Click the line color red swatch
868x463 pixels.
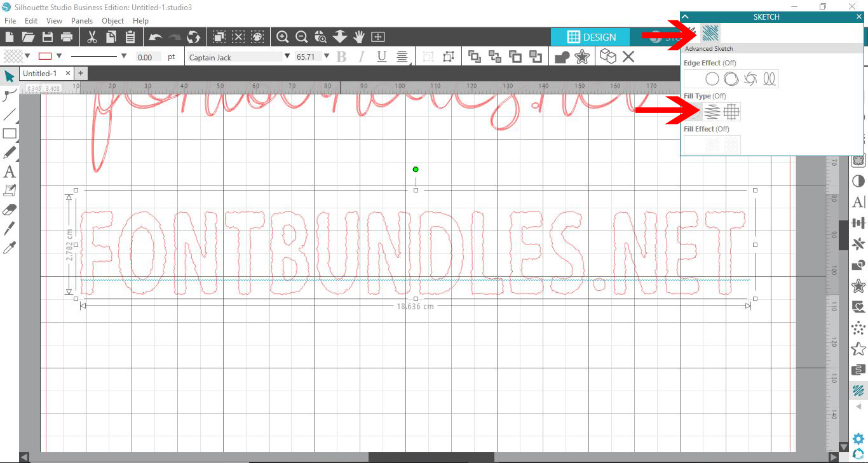(45, 57)
